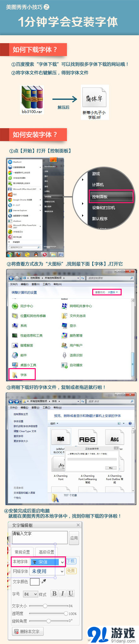Select 控制面板 in Start menu
The height and width of the screenshot is (644, 139).
pyautogui.click(x=111, y=197)
